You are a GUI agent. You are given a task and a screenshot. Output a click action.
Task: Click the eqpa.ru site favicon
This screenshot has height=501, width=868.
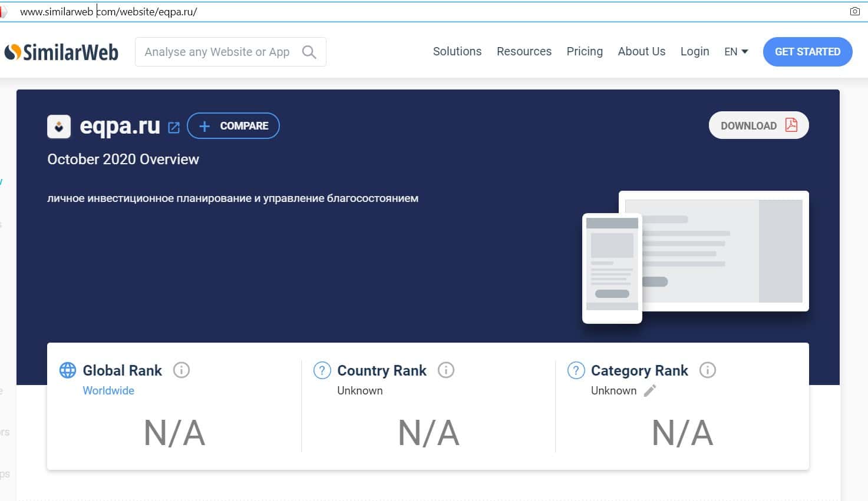point(59,127)
